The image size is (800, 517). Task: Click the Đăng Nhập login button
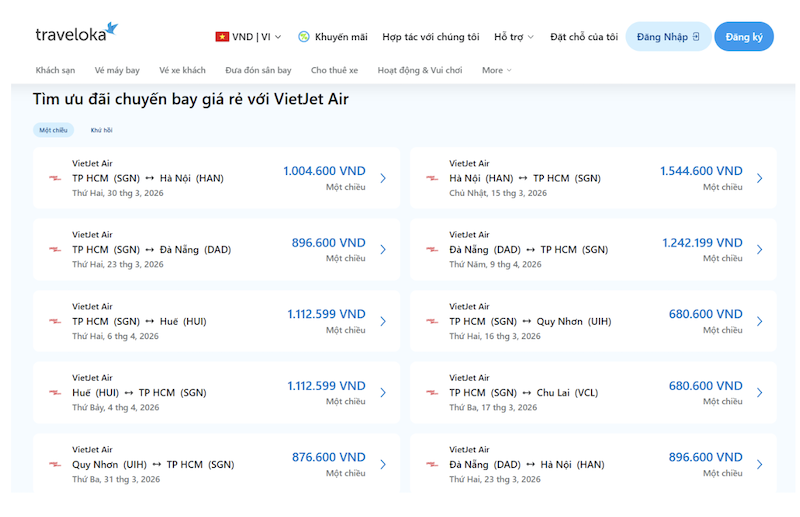[x=668, y=37]
